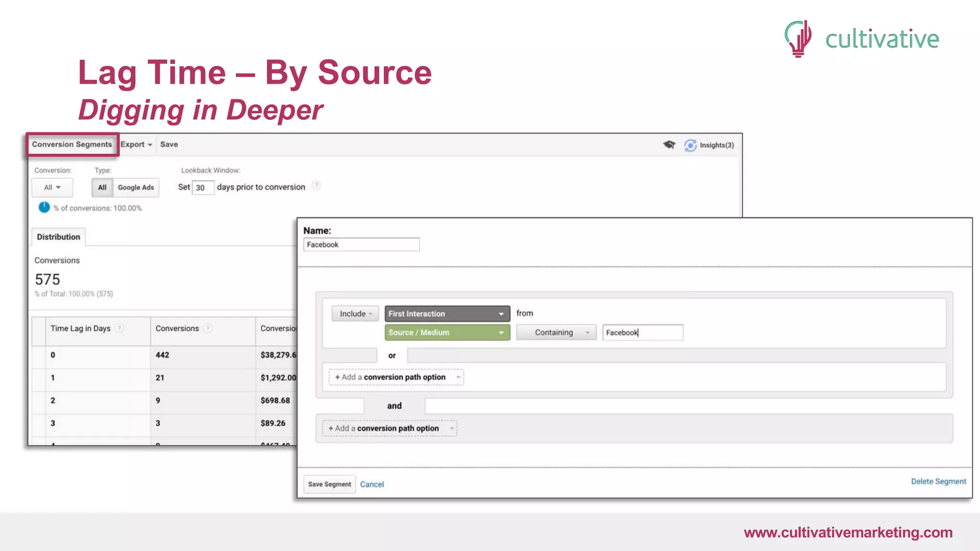
Task: Select the Google Ads type toggle
Action: [x=136, y=187]
